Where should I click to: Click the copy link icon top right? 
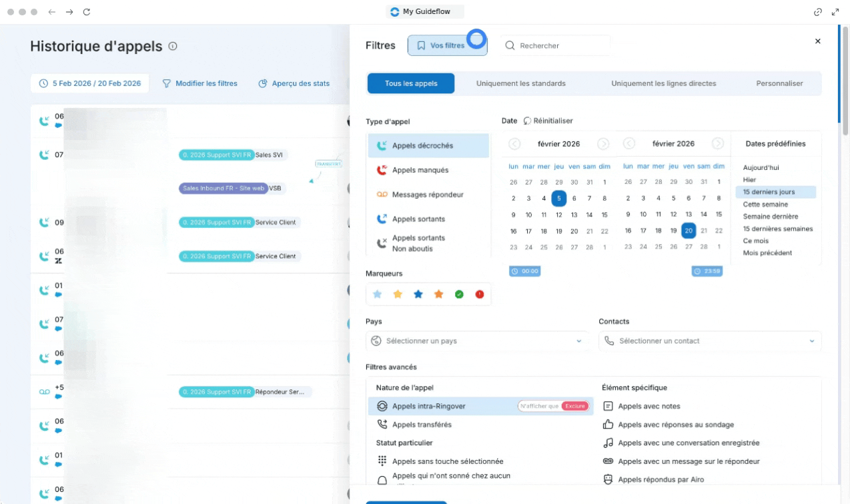click(x=817, y=12)
